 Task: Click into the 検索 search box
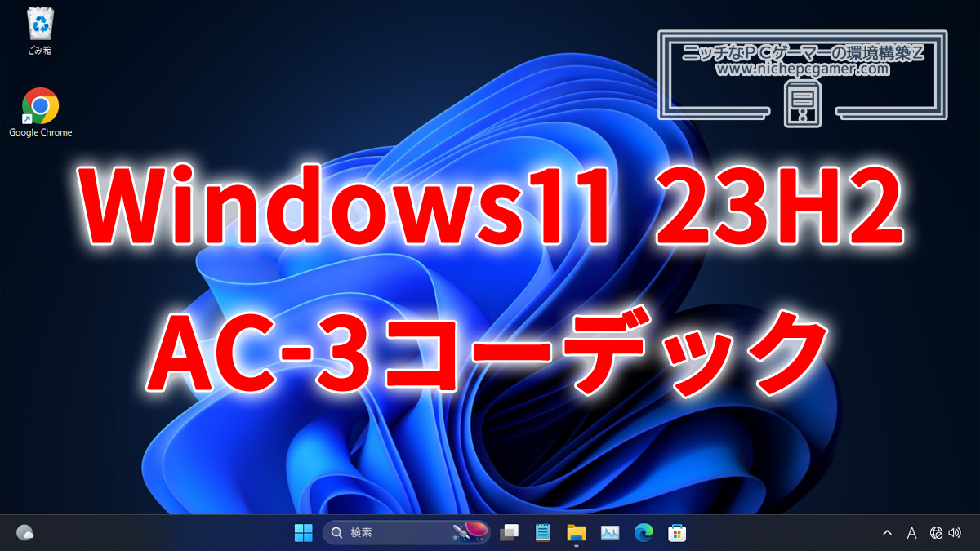392,533
